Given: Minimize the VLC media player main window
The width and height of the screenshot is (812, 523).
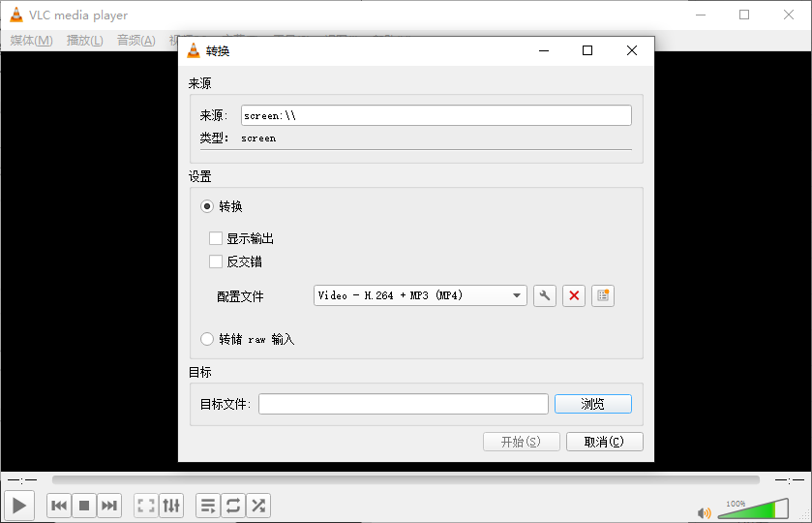Looking at the screenshot, I should 701,15.
